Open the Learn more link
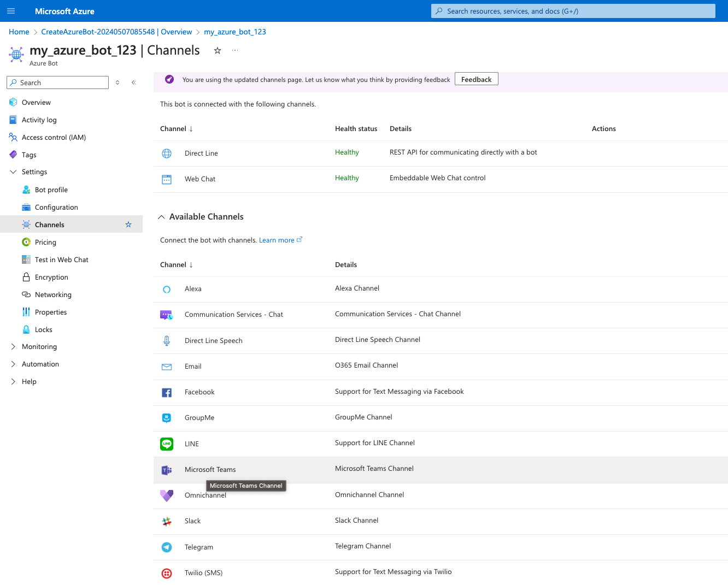This screenshot has width=728, height=585. tap(277, 240)
